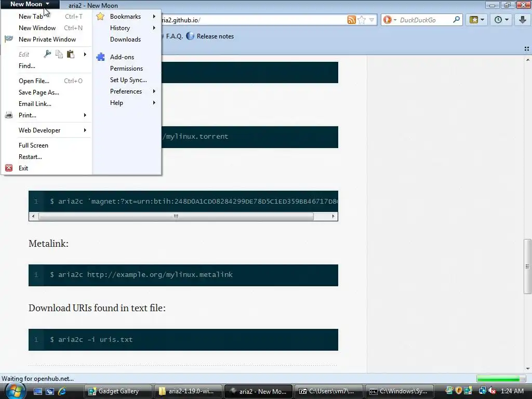Click the code block horizontal scrollbar thumb
This screenshot has width=532, height=399.
pos(176,216)
